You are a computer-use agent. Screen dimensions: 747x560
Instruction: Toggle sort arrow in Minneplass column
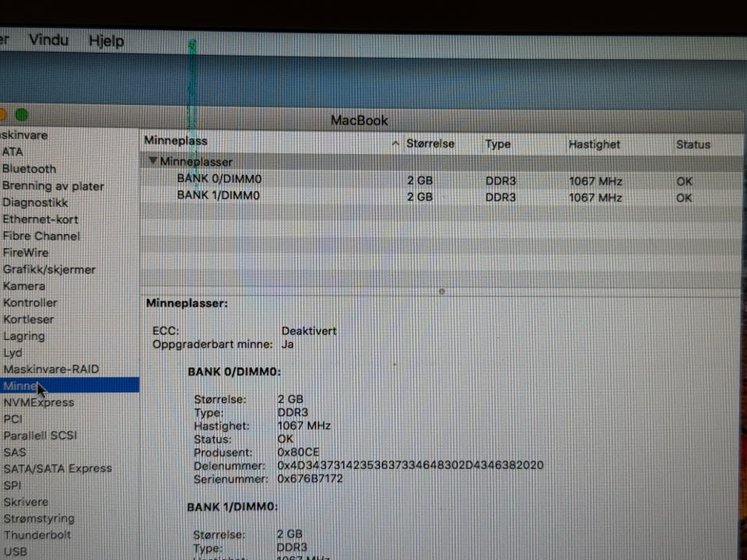395,143
